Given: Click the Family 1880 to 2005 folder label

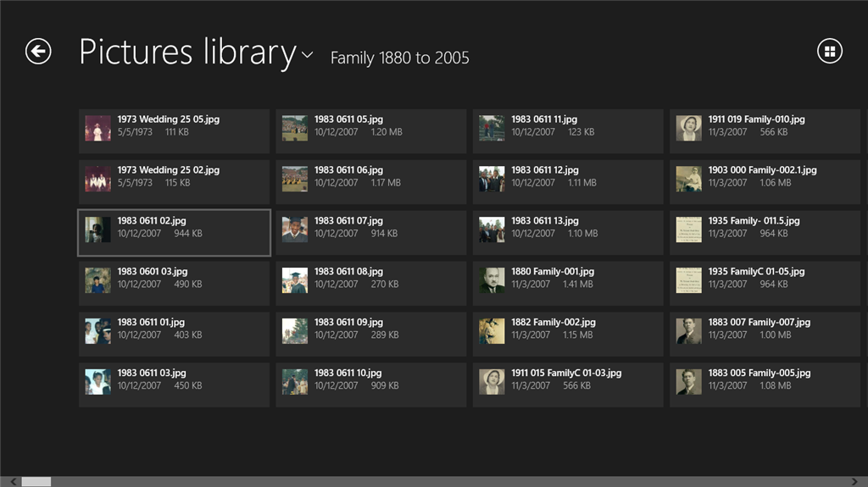Looking at the screenshot, I should coord(400,58).
